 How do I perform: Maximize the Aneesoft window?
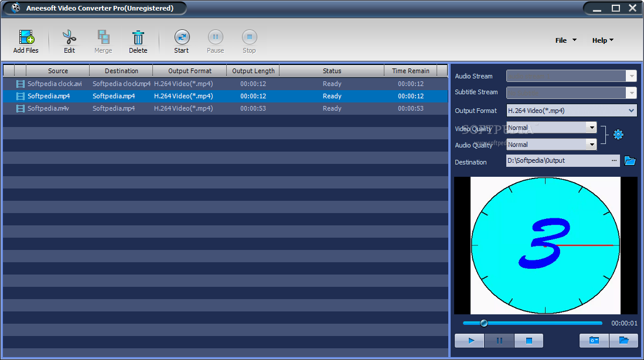616,8
